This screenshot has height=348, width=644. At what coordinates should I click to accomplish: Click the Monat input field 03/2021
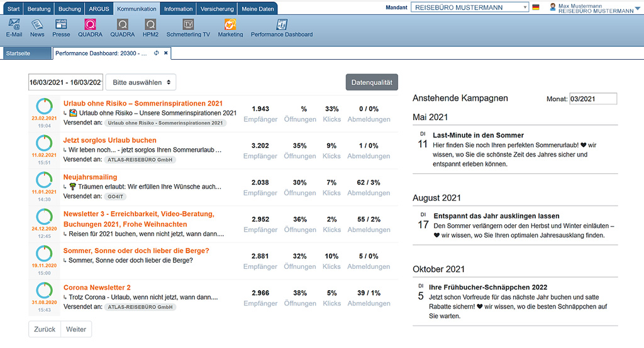[593, 99]
